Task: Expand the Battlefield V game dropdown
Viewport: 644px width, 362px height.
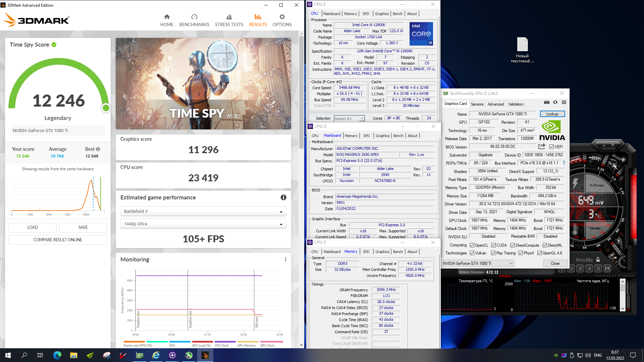Action: tap(203, 211)
